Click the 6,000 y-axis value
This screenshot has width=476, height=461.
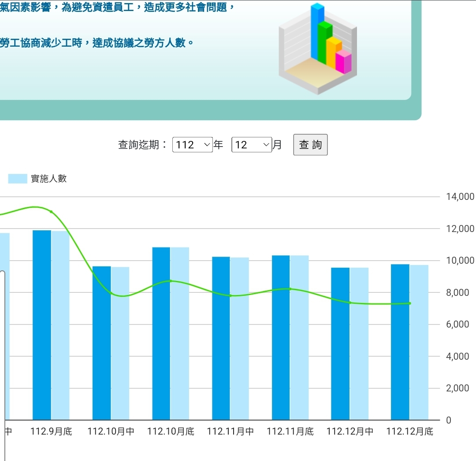point(457,324)
